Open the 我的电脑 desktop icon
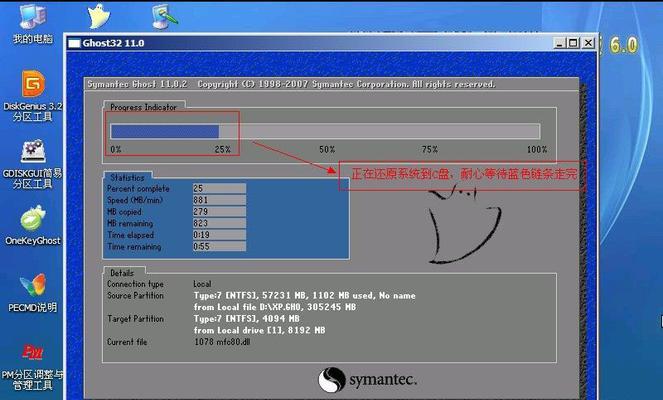The image size is (663, 400). coord(33,23)
